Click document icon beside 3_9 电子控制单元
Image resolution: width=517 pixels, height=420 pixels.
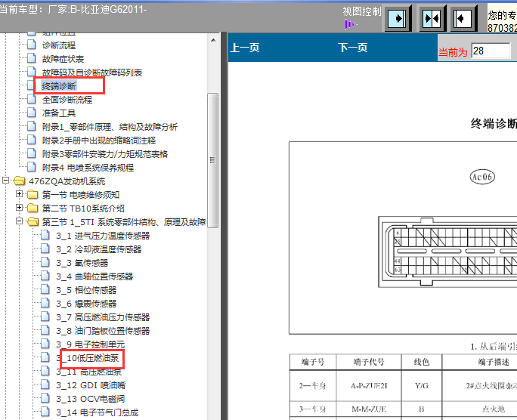[x=45, y=344]
